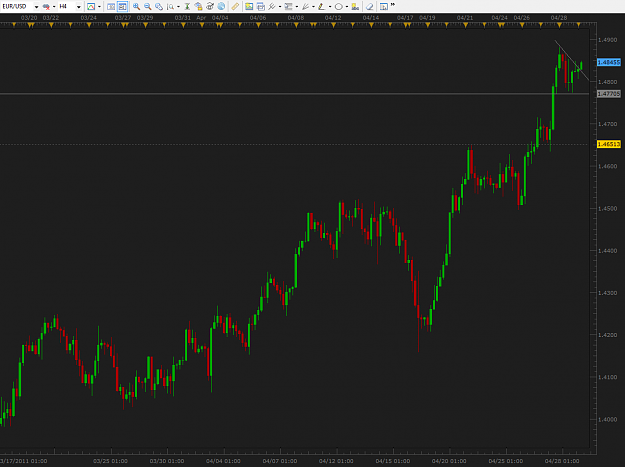Viewport: 625px width, 467px height.
Task: Select the ellipse shape tool
Action: click(339, 7)
